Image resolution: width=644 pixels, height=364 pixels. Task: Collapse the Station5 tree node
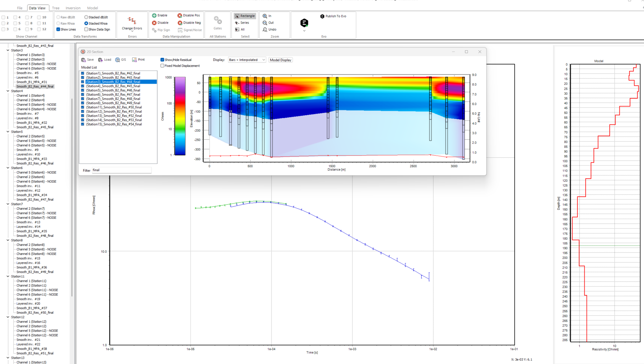click(8, 132)
